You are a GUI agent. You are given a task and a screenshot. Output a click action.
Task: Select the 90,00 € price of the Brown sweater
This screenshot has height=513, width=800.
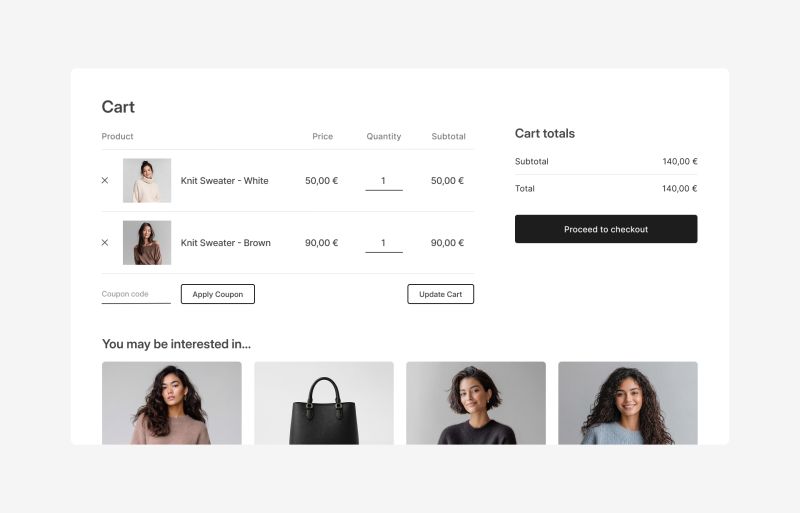click(321, 243)
